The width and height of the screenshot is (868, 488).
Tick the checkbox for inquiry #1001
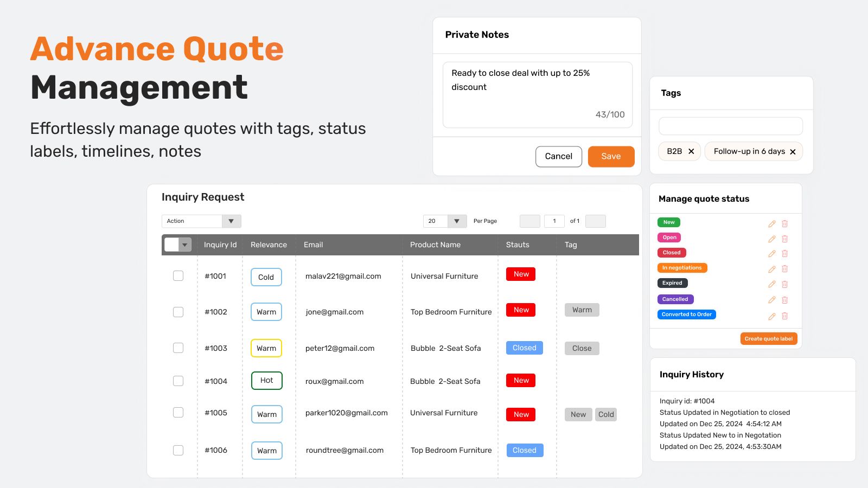pos(178,276)
